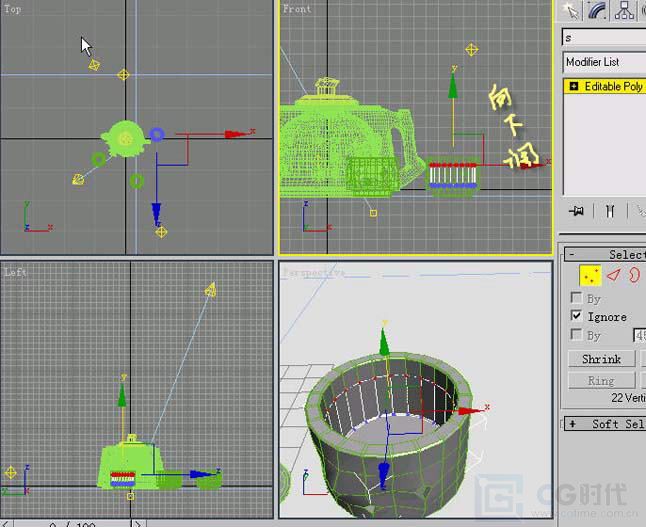Select the Border sub-object level icon
Image resolution: width=646 pixels, height=527 pixels.
click(x=634, y=275)
